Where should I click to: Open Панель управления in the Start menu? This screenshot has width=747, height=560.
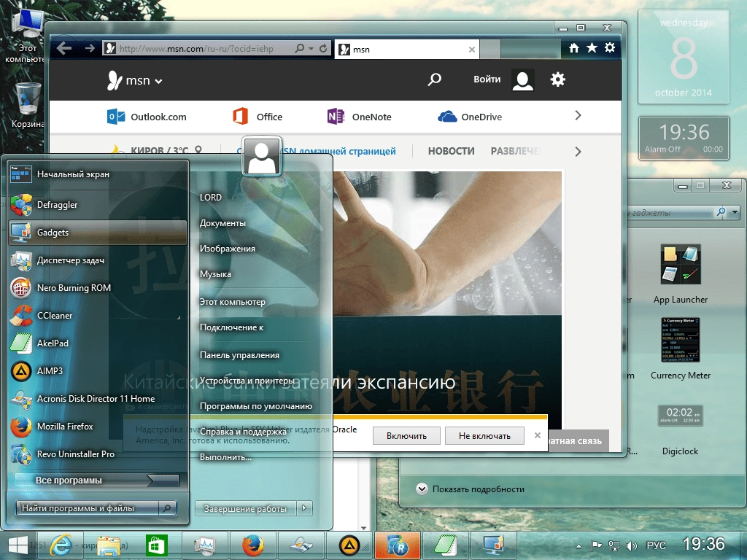(x=239, y=355)
